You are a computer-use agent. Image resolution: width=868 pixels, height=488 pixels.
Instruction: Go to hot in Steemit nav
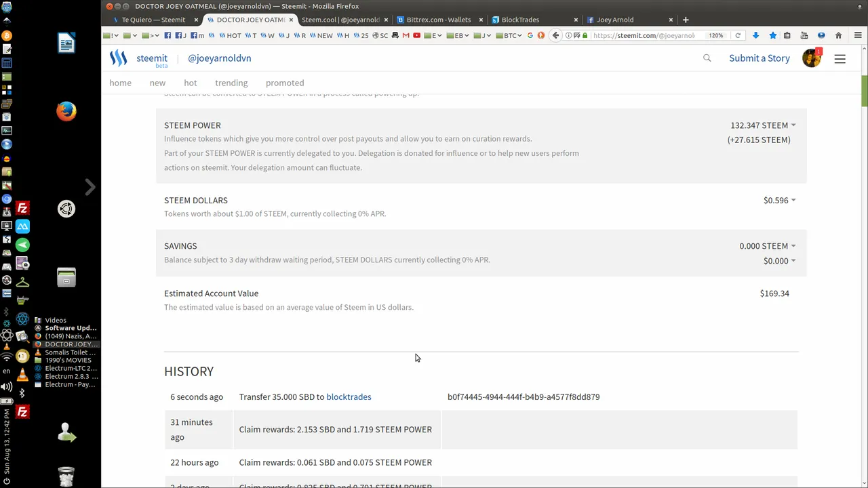(x=191, y=83)
